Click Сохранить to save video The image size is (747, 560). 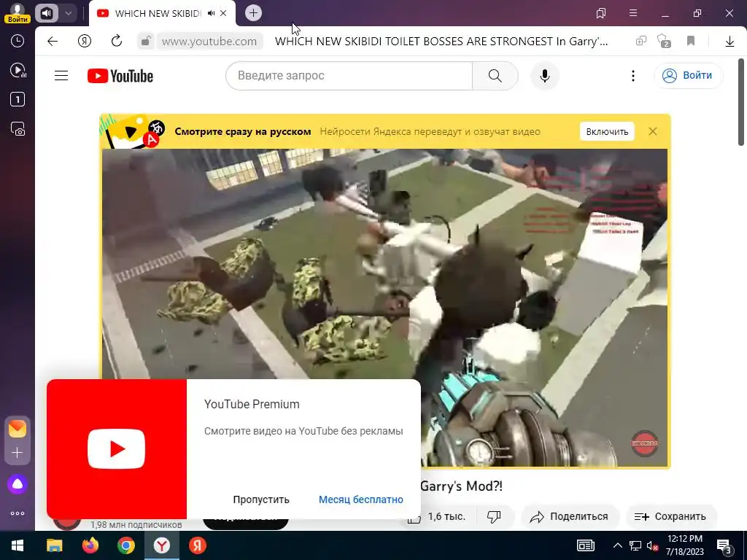click(670, 517)
